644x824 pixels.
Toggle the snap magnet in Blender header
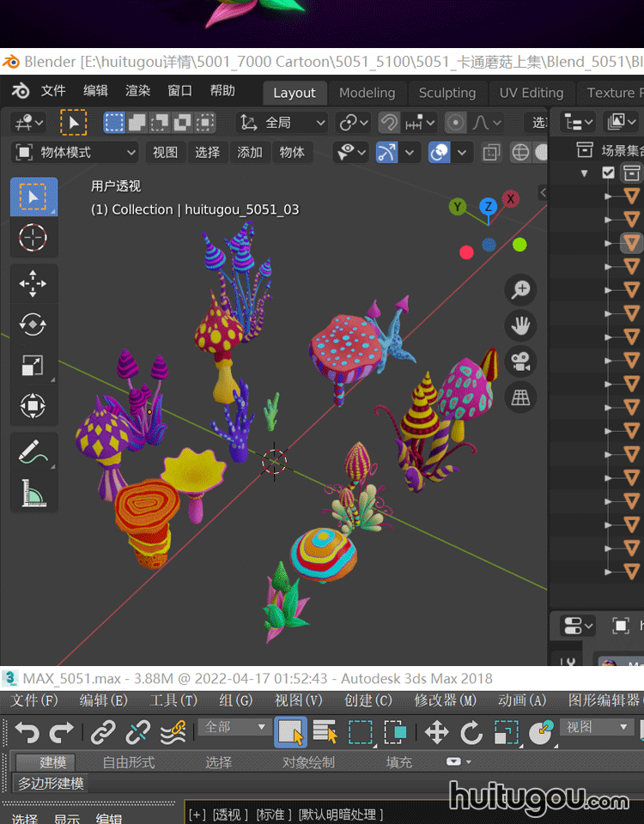[x=389, y=123]
